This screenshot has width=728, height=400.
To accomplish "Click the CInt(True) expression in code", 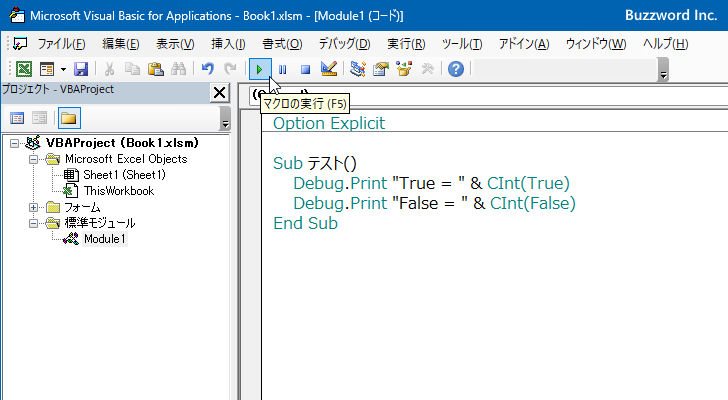I will click(528, 183).
